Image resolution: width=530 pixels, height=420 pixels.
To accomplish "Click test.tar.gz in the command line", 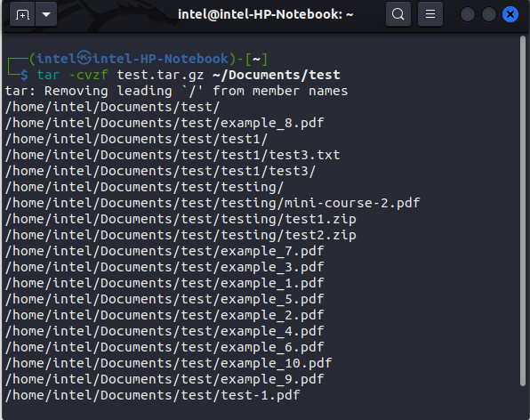I will point(160,75).
